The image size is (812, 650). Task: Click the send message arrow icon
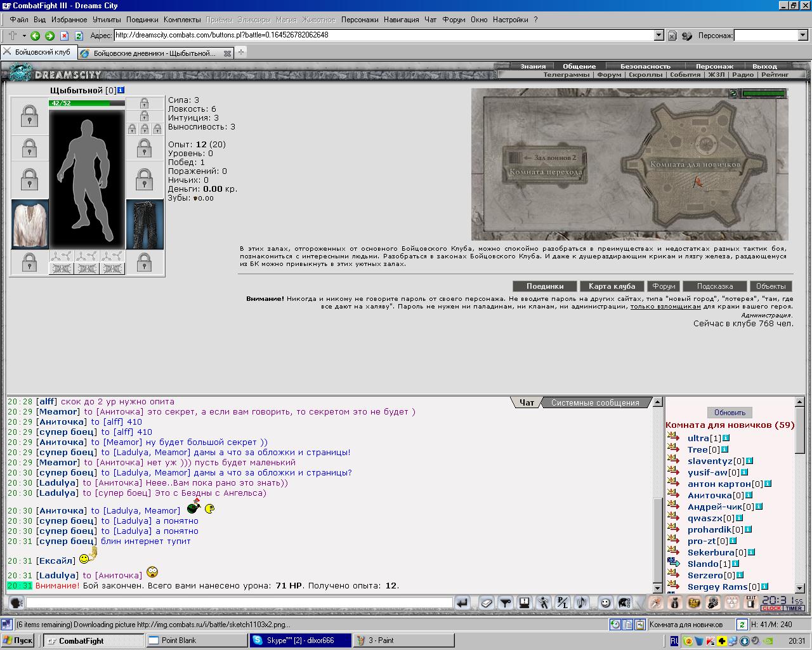[x=462, y=602]
